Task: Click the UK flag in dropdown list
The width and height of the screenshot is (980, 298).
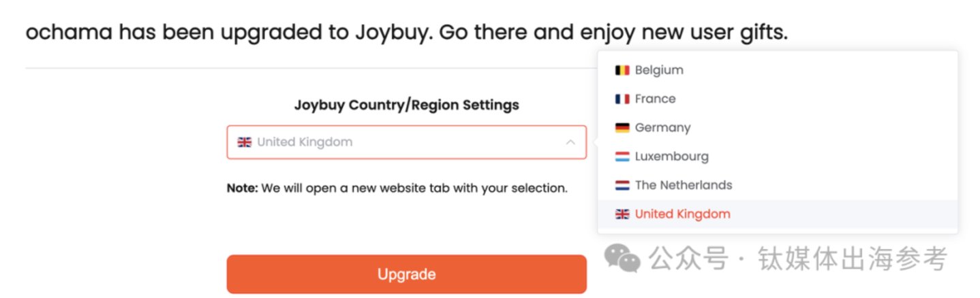Action: pyautogui.click(x=622, y=214)
